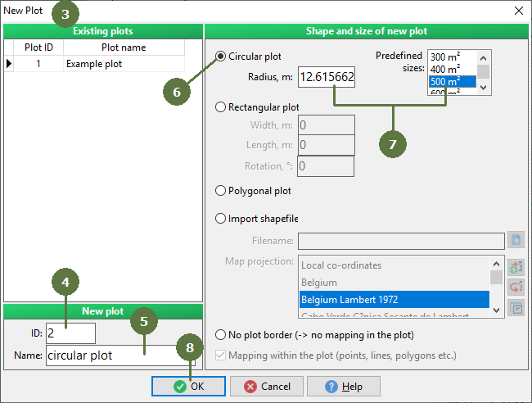Click the red map projection icon
This screenshot has height=403, width=532.
pos(516,288)
